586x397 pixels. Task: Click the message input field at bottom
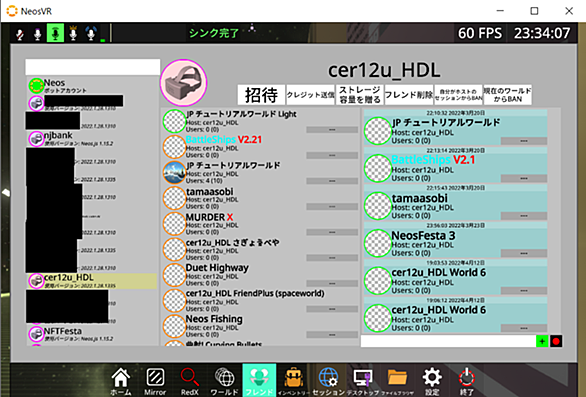click(x=448, y=341)
